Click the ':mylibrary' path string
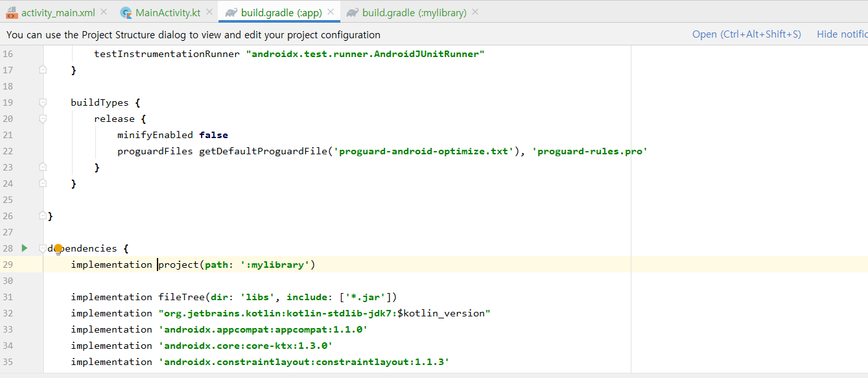Viewport: 868px width, 378px height. click(275, 265)
